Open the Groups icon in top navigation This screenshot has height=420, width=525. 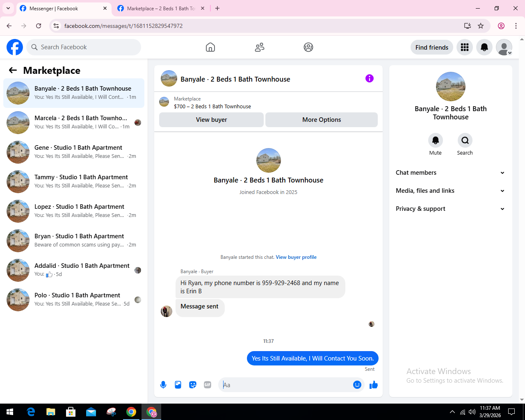(x=308, y=47)
